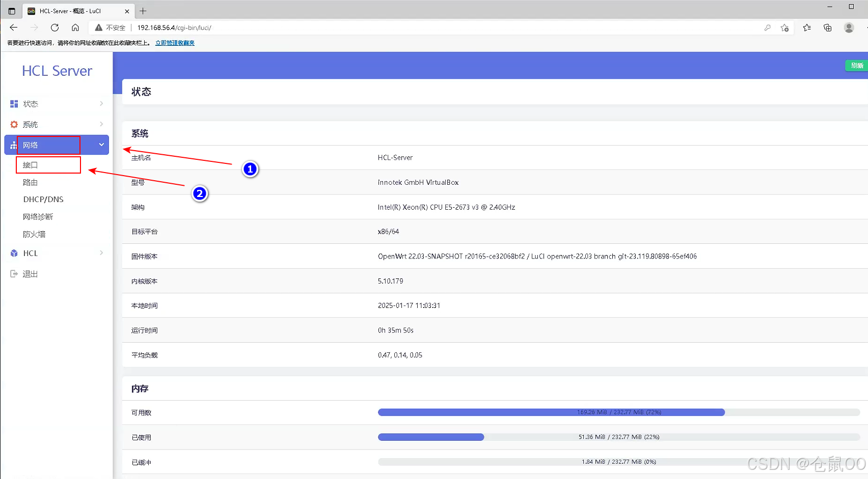This screenshot has width=868, height=479.
Task: Select the 状态 dashboard icon in the sidebar
Action: tap(13, 103)
